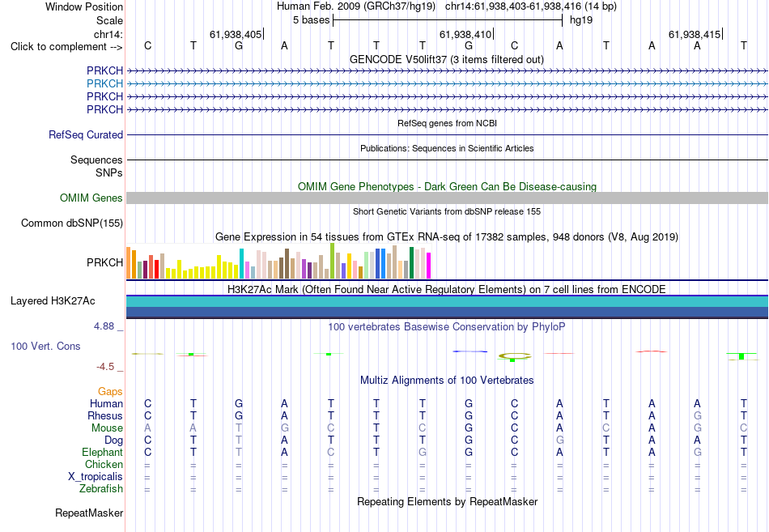Click the Chicken species label
The image size is (769, 532).
tap(104, 464)
